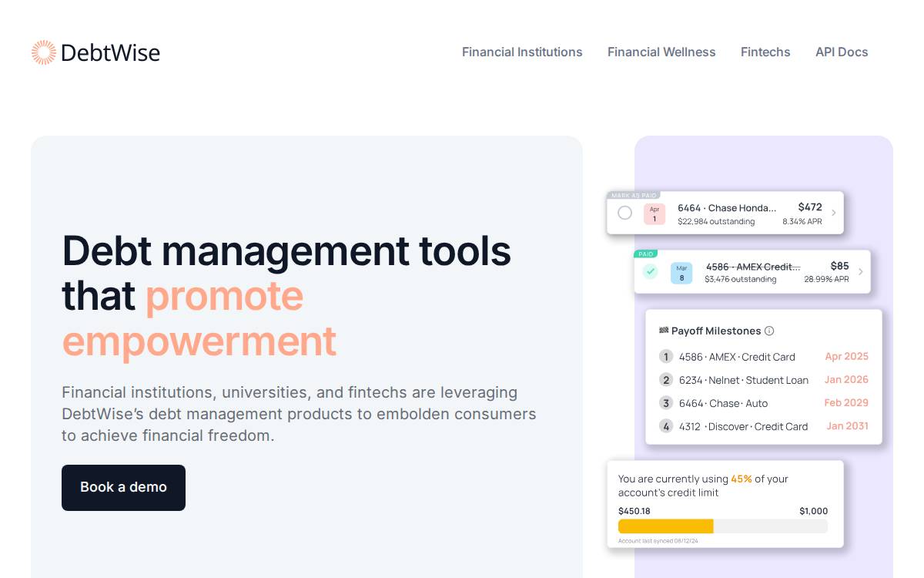The width and height of the screenshot is (924, 578).
Task: Click the Payoff Milestones info icon
Action: tap(769, 331)
